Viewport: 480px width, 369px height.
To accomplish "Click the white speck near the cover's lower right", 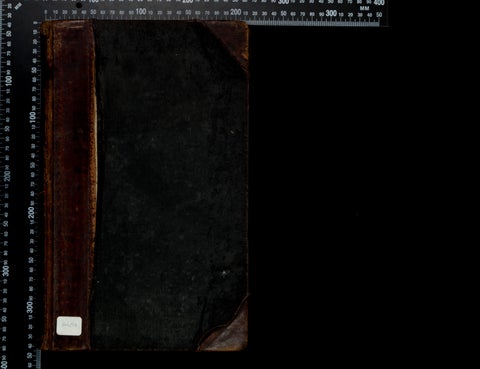I will tap(224, 273).
